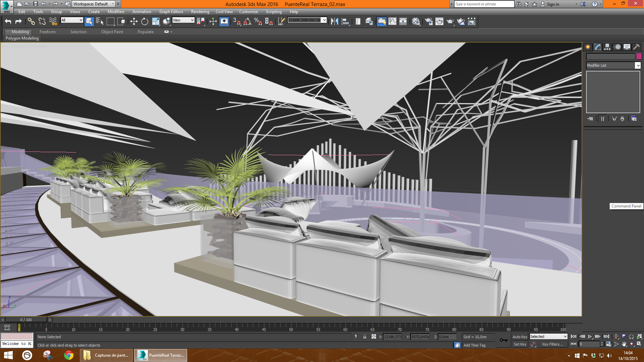Open the Material Editor
This screenshot has width=644, height=362.
416,22
